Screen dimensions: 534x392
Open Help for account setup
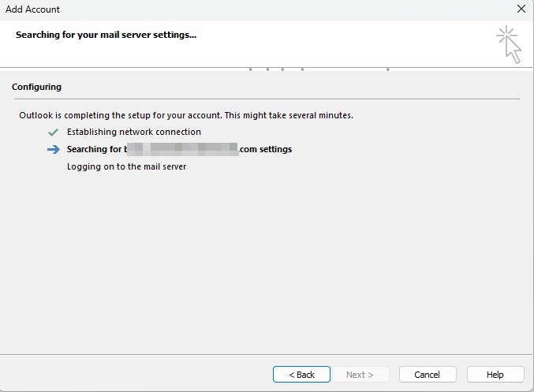click(495, 375)
